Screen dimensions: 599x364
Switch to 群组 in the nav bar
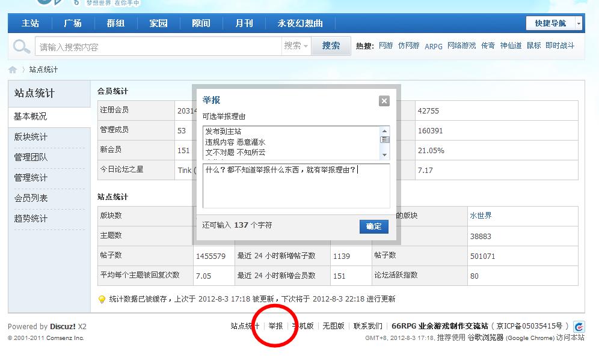tap(115, 23)
